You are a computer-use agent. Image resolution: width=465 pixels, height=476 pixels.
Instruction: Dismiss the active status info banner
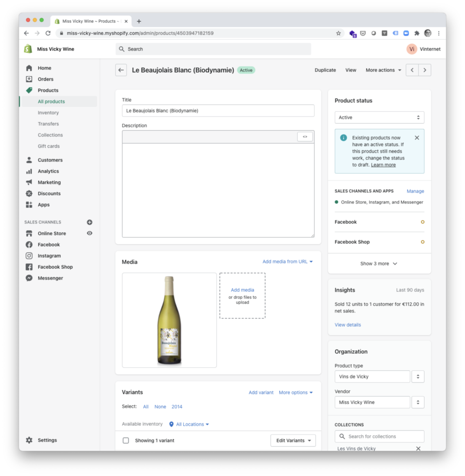click(417, 138)
